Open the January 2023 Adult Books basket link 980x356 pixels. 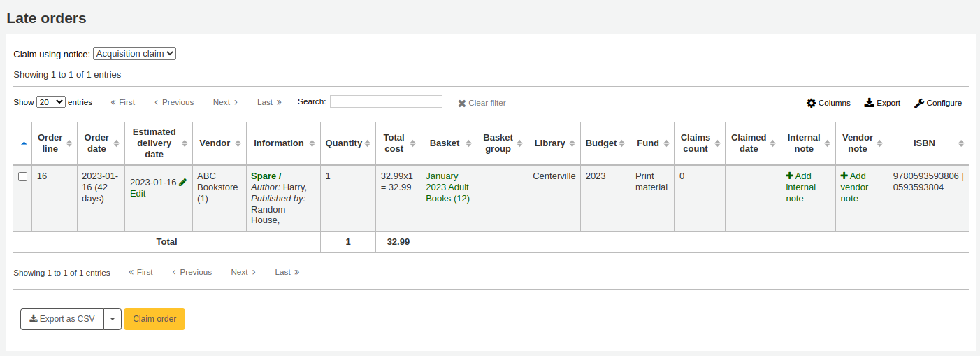pyautogui.click(x=447, y=187)
